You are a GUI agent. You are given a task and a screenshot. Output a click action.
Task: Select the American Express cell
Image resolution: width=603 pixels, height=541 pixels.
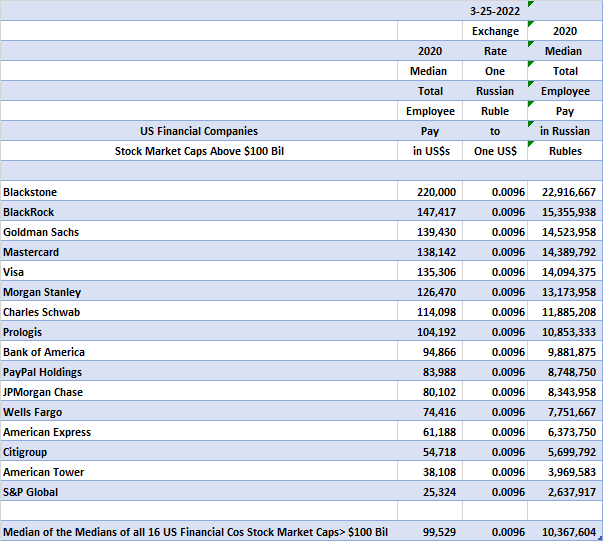point(199,431)
